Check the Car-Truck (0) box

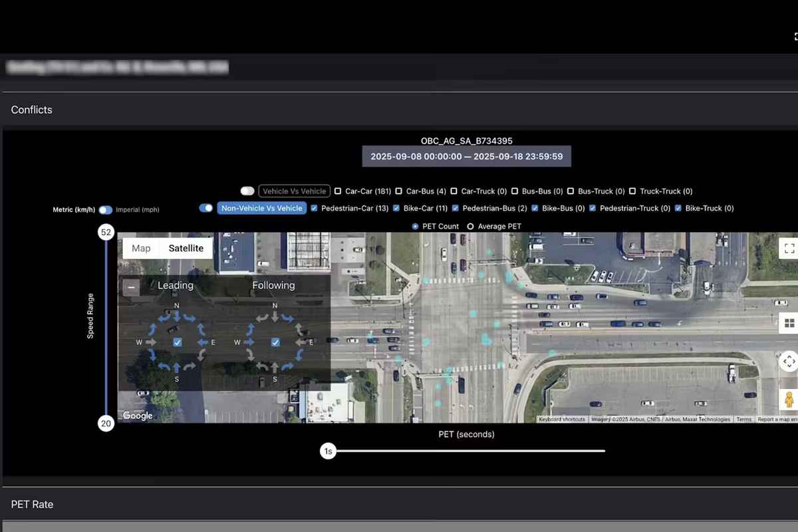pyautogui.click(x=454, y=192)
